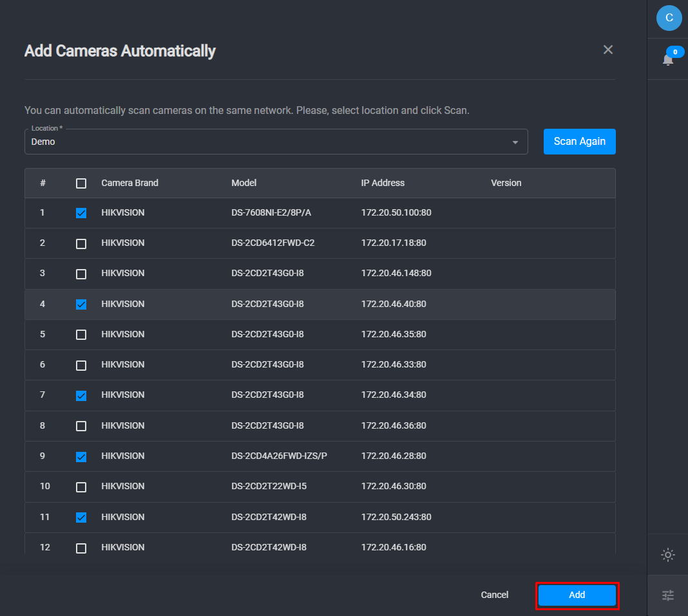Check camera row 5 at 172.20.46.35:80
The width and height of the screenshot is (688, 616).
click(x=81, y=335)
